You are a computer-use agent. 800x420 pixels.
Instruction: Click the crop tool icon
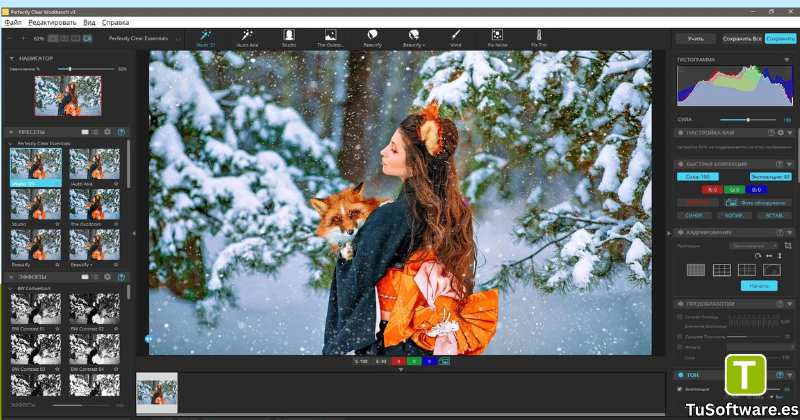pyautogui.click(x=788, y=245)
